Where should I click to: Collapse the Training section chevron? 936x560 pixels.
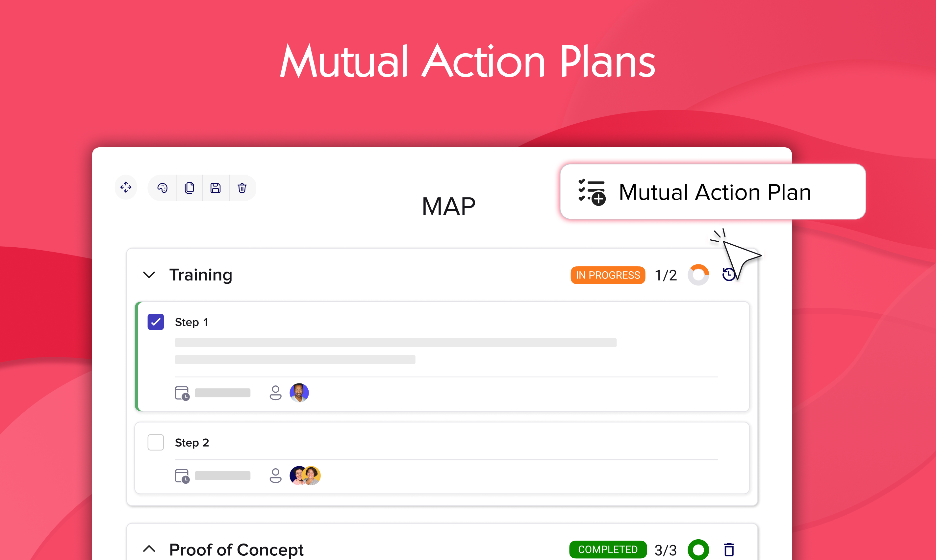tap(149, 275)
